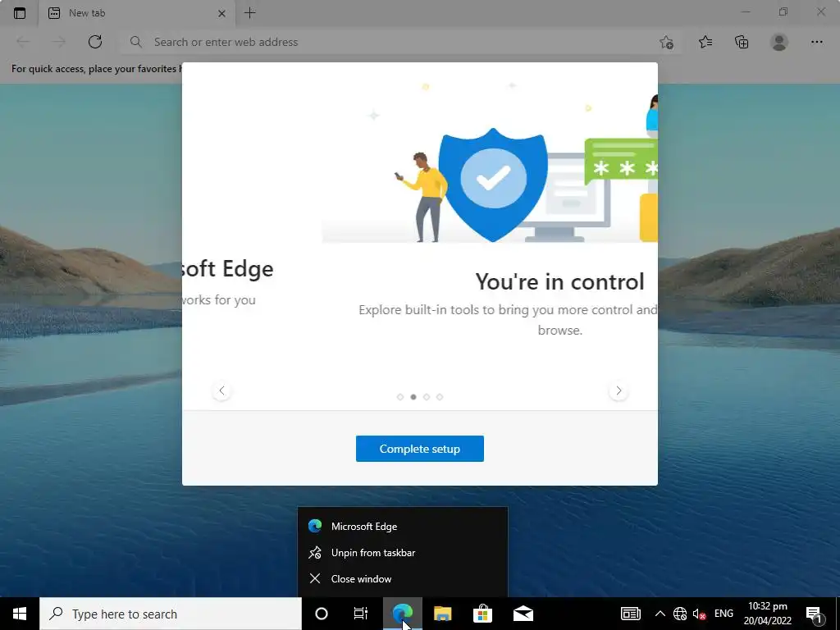Open notification action center icon

[x=815, y=614]
